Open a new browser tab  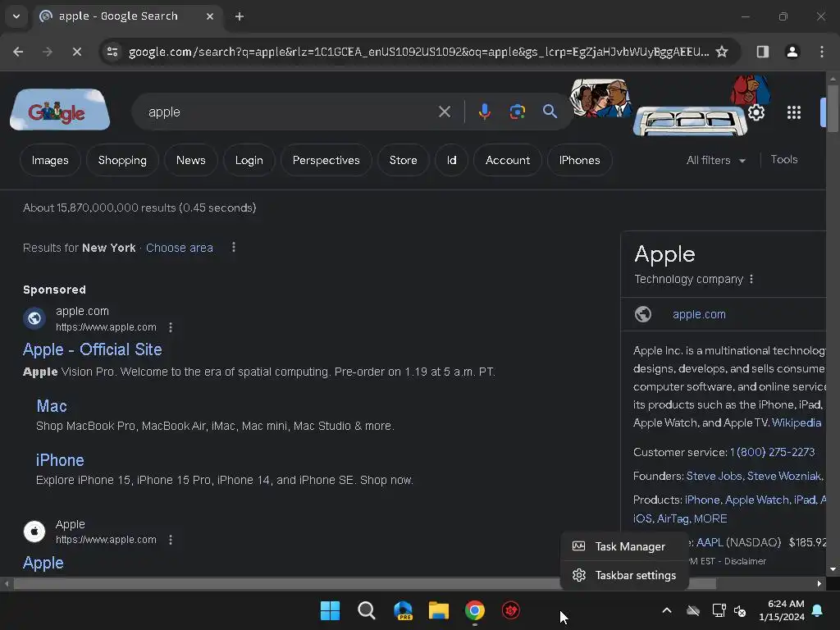240,16
